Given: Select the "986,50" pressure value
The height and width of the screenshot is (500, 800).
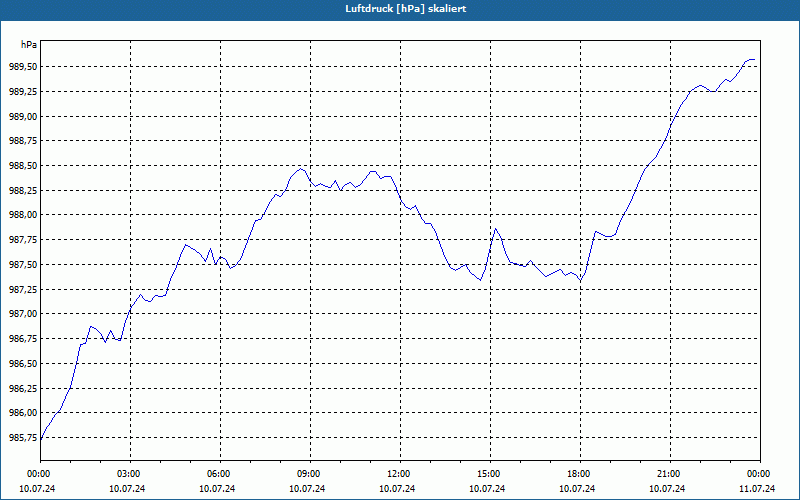Looking at the screenshot, I should point(23,364).
